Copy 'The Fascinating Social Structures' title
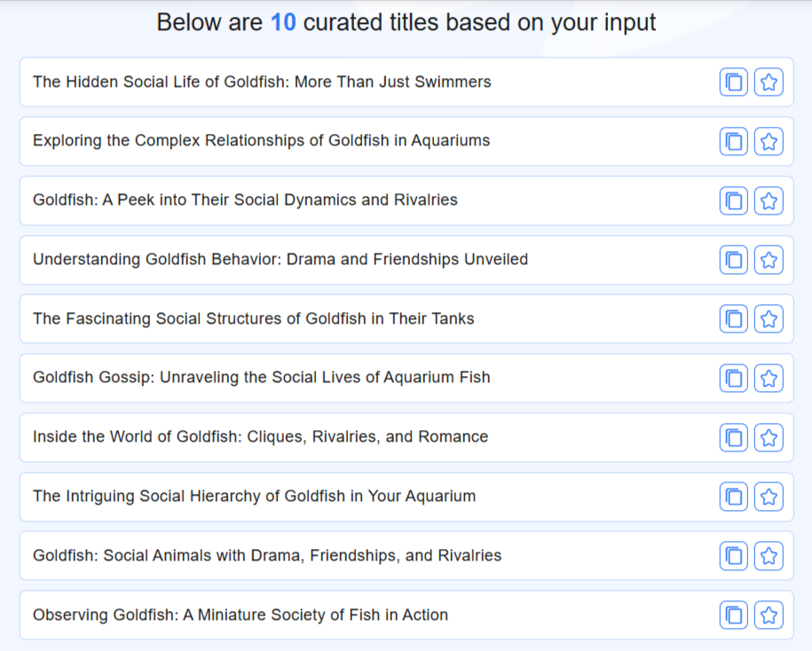 click(733, 318)
